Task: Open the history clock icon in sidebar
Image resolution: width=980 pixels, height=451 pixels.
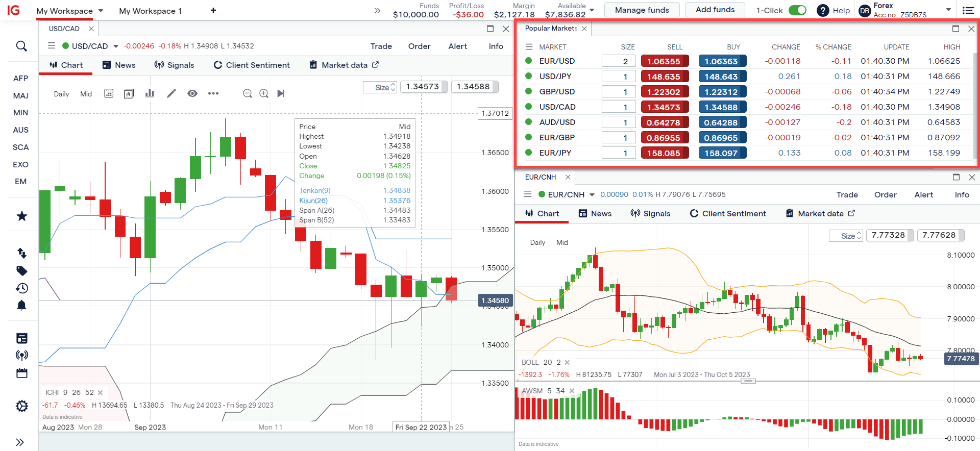Action: [x=21, y=288]
